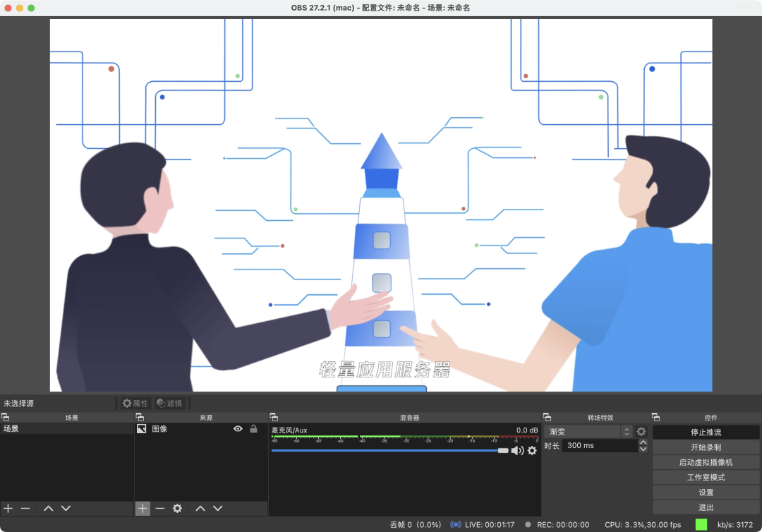This screenshot has height=532, width=762.
Task: Open transition properties gear next to 渐变
Action: pos(641,431)
